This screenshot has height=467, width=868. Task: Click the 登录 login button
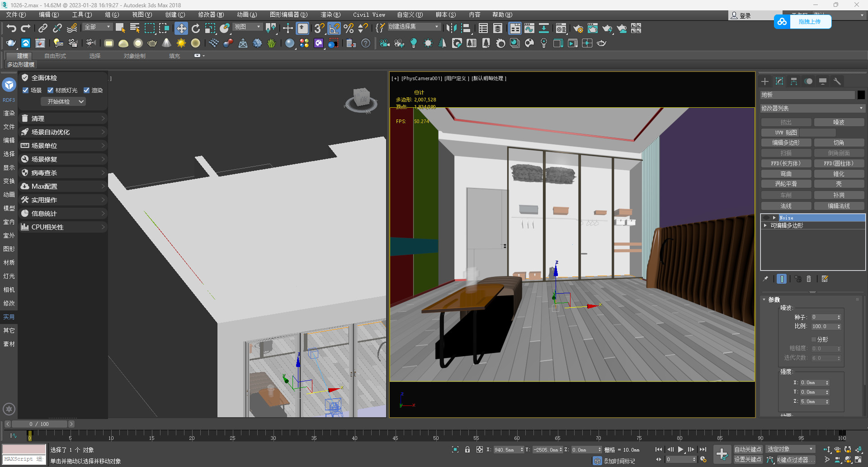pyautogui.click(x=741, y=15)
